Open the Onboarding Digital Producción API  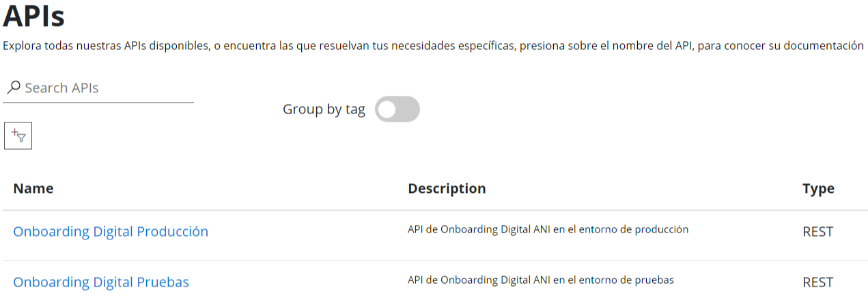[x=111, y=231]
